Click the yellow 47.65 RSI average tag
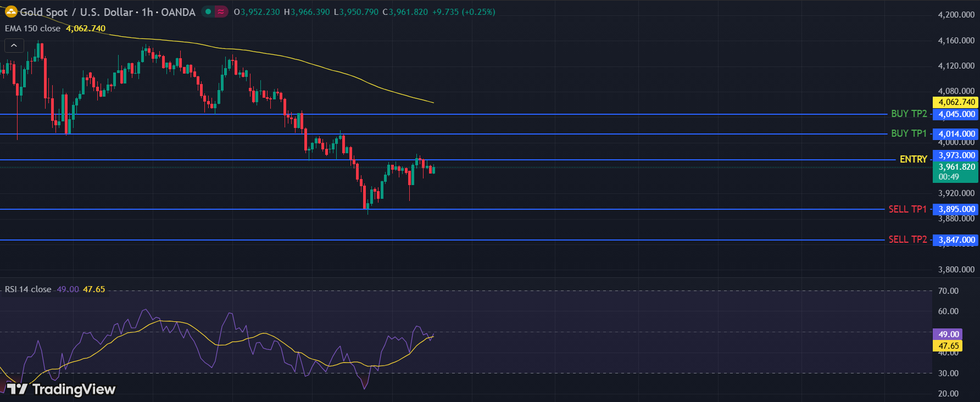 tap(948, 346)
